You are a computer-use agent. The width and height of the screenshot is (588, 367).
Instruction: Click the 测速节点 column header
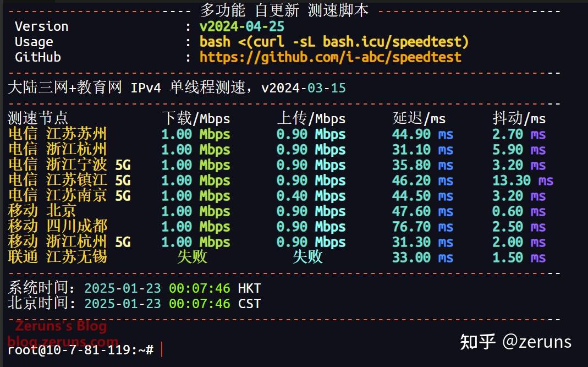(38, 118)
